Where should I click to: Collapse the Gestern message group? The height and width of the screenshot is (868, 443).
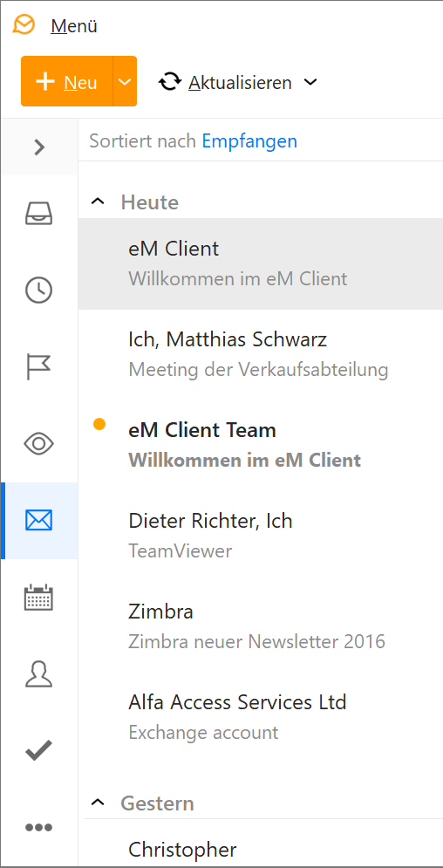[x=98, y=802]
